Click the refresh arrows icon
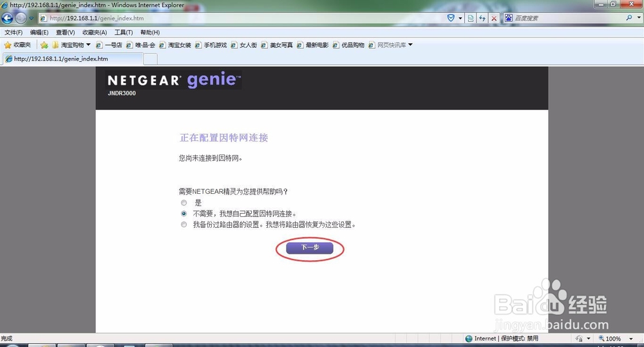 click(482, 18)
